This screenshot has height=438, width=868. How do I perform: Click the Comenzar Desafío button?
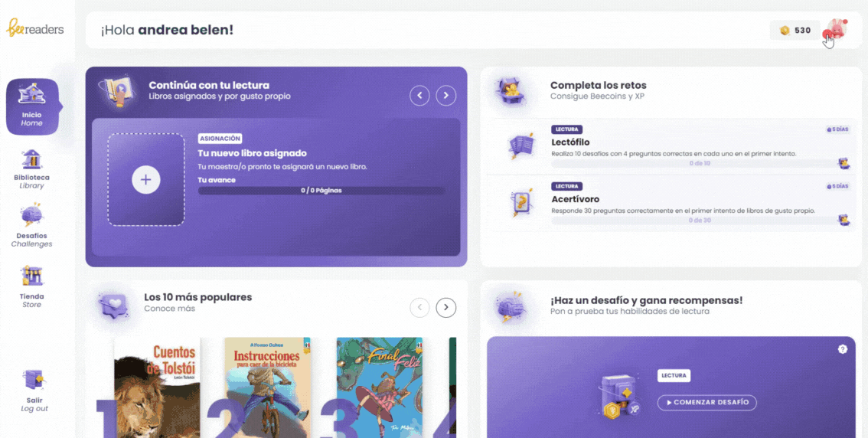[x=707, y=403]
